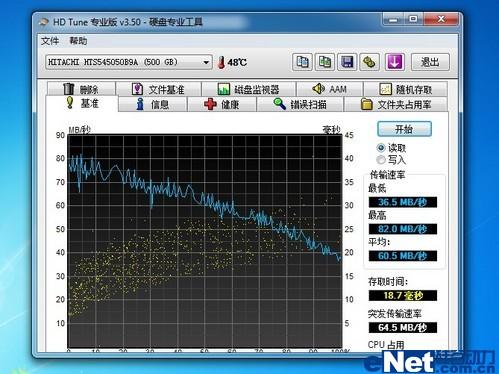Viewport: 499px width, 374px height.
Task: Click the minimum rate value 36.5 MB/秒
Action: pos(403,202)
